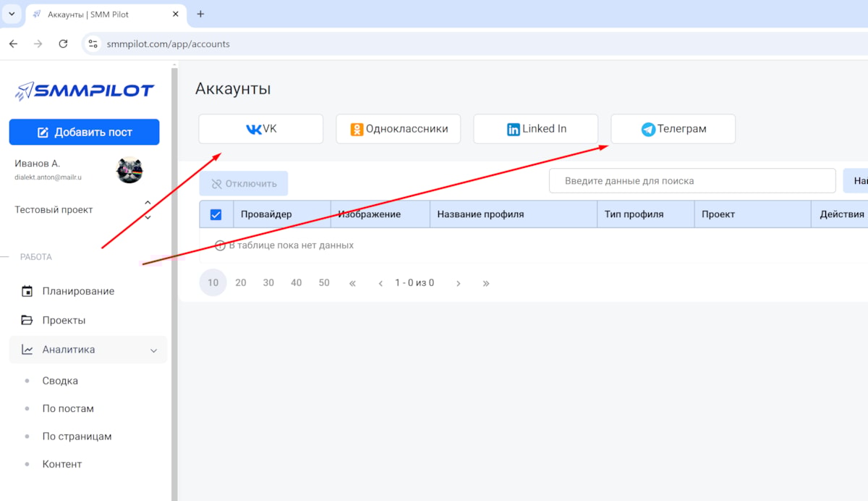Connect a Linked In account
The width and height of the screenshot is (868, 501).
pos(536,129)
